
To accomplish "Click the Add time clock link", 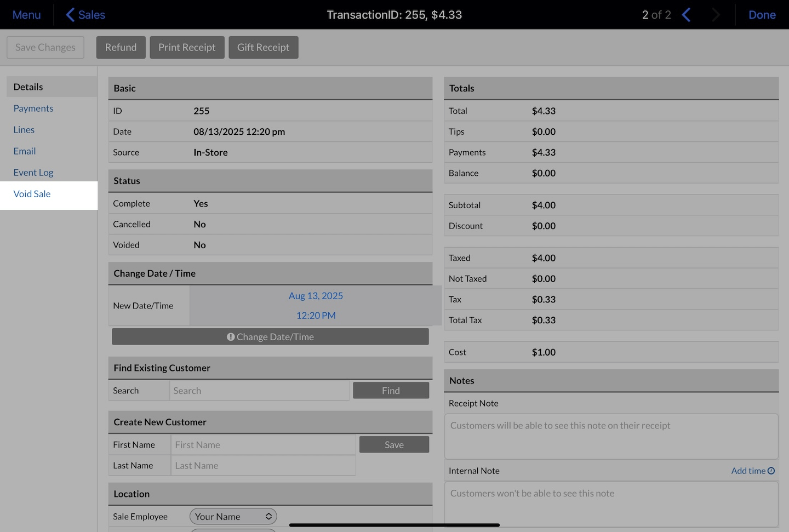I will [x=752, y=471].
